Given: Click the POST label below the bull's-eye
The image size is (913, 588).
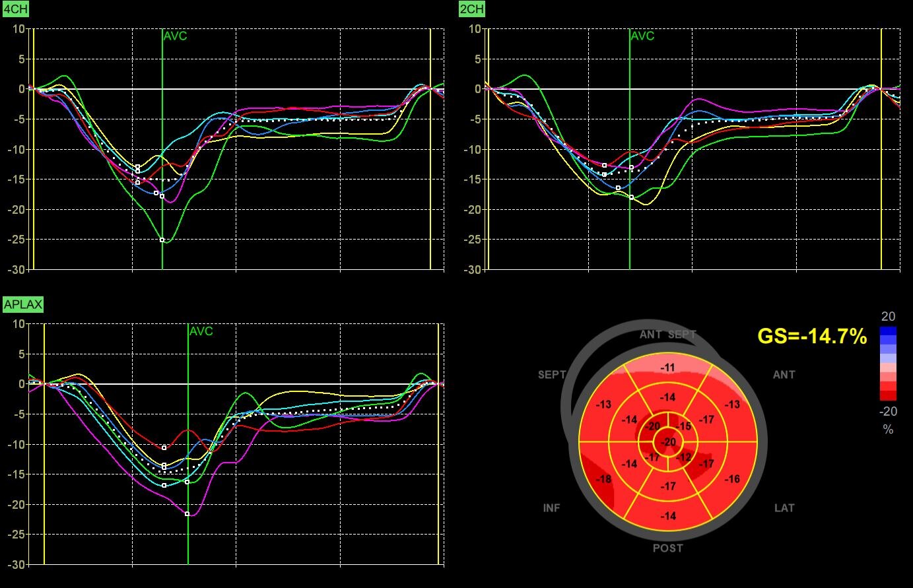Looking at the screenshot, I should 668,548.
